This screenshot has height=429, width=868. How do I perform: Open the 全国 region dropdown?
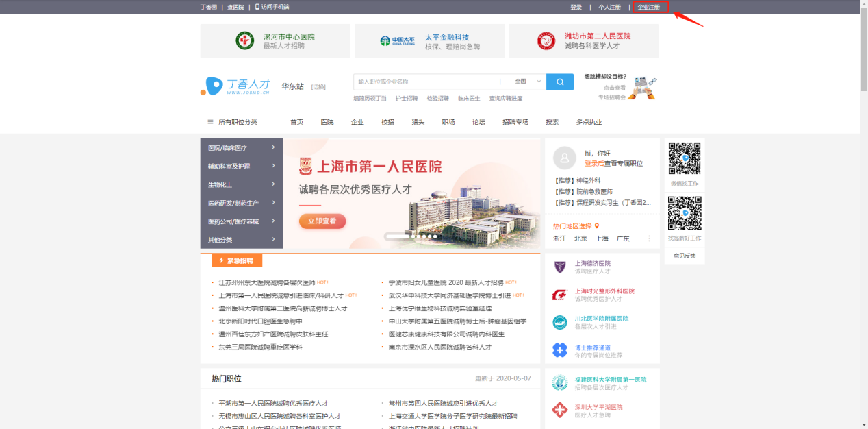pos(528,82)
